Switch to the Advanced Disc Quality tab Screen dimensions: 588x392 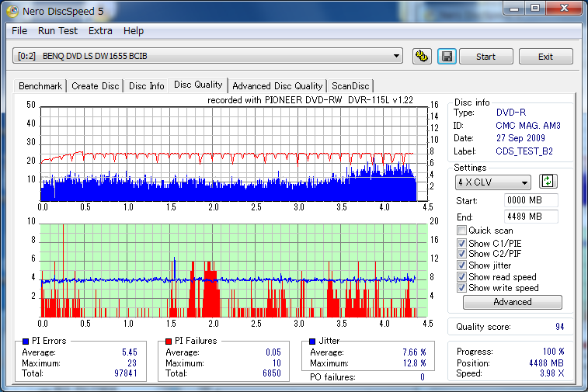click(277, 86)
